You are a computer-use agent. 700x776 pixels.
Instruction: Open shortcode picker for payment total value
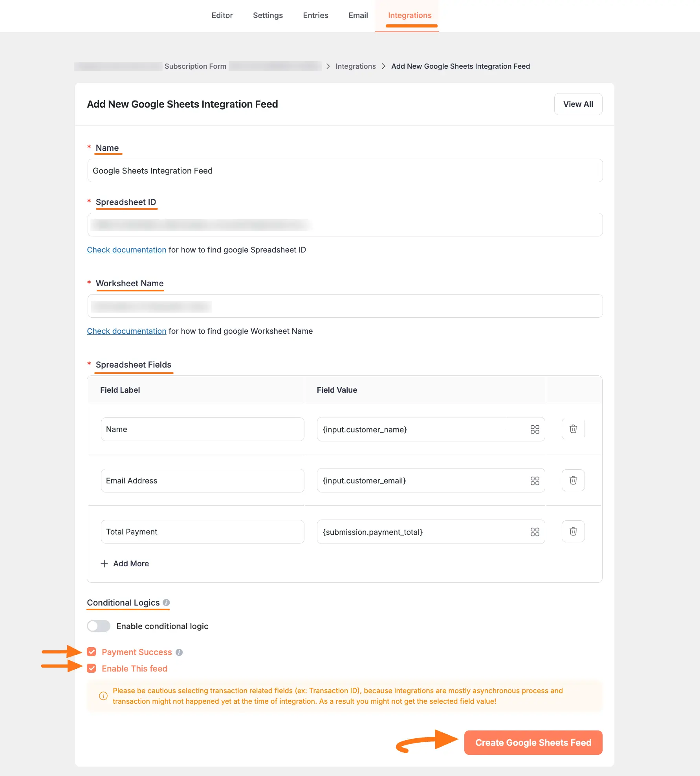pyautogui.click(x=535, y=532)
